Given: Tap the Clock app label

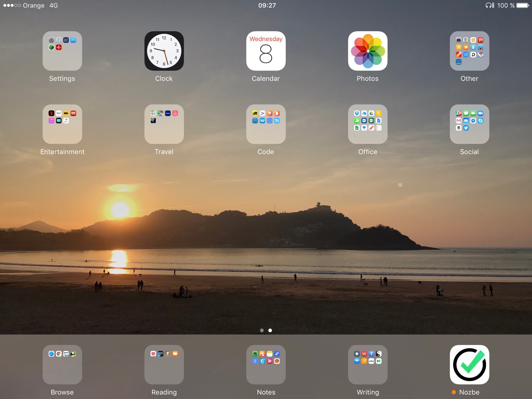Looking at the screenshot, I should pyautogui.click(x=164, y=79).
